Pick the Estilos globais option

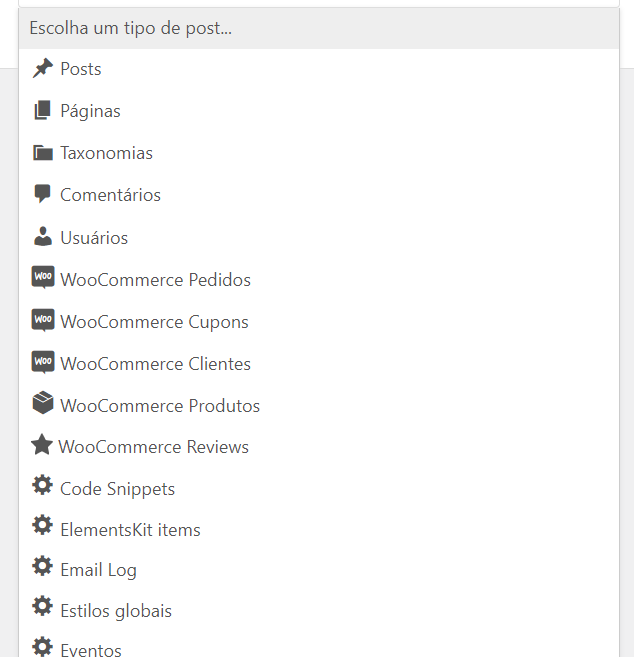click(x=319, y=610)
